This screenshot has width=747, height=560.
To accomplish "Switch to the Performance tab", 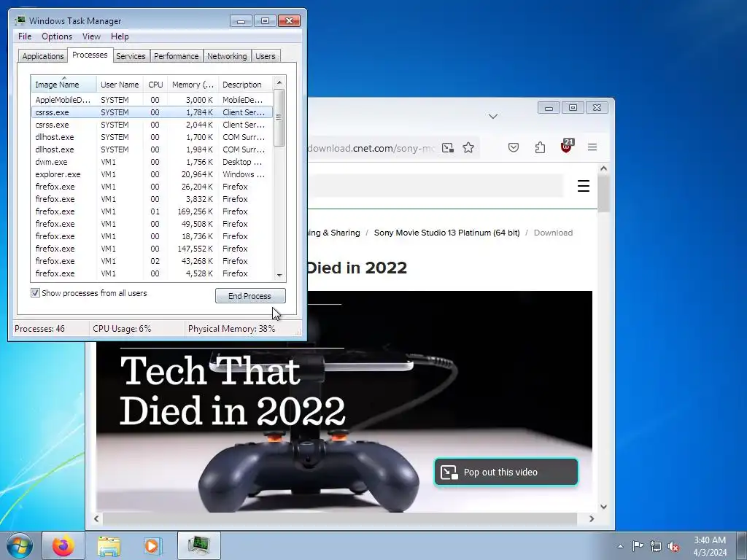I will (x=177, y=56).
